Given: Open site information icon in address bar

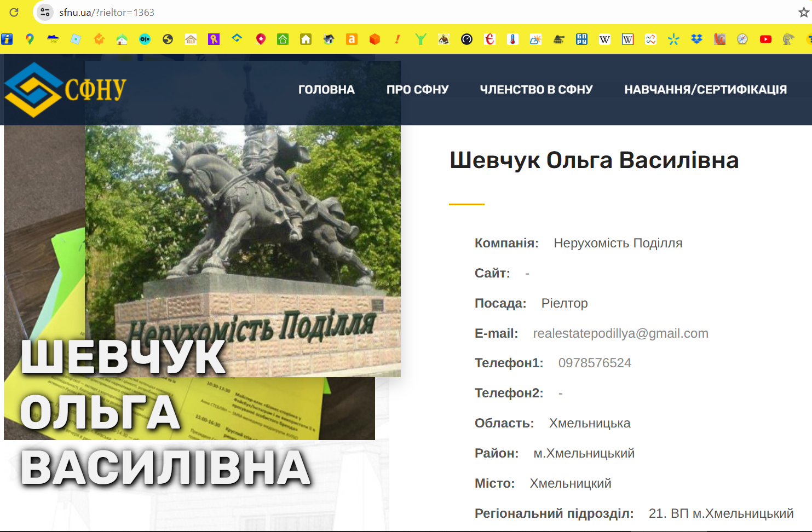Looking at the screenshot, I should tap(45, 12).
